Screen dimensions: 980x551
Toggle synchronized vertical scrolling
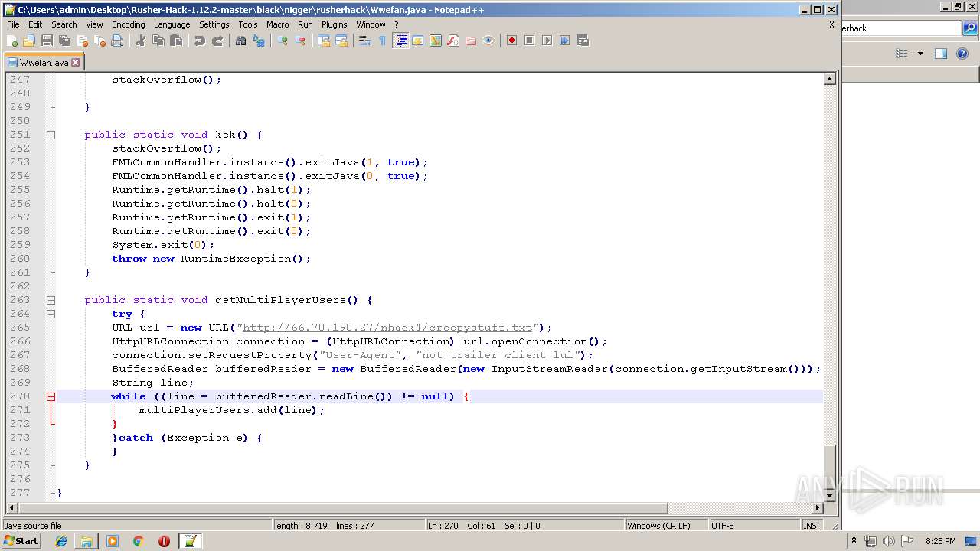click(324, 41)
